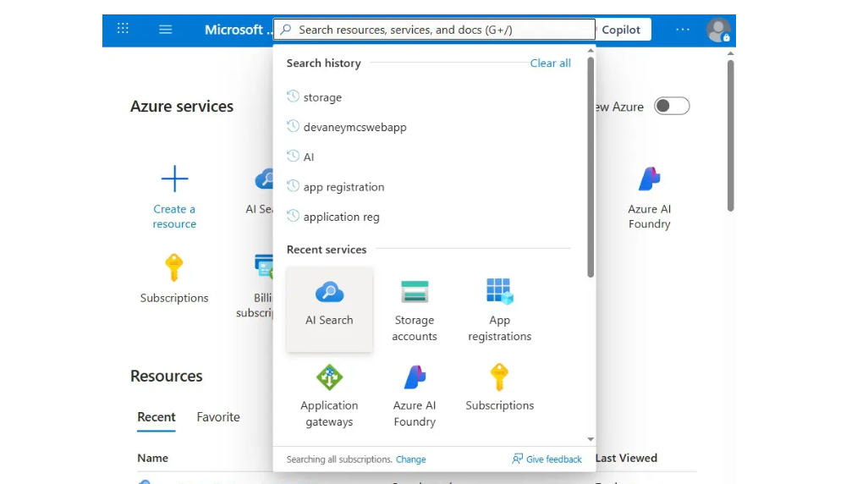Focus the search resources input field
This screenshot has width=868, height=484.
434,30
